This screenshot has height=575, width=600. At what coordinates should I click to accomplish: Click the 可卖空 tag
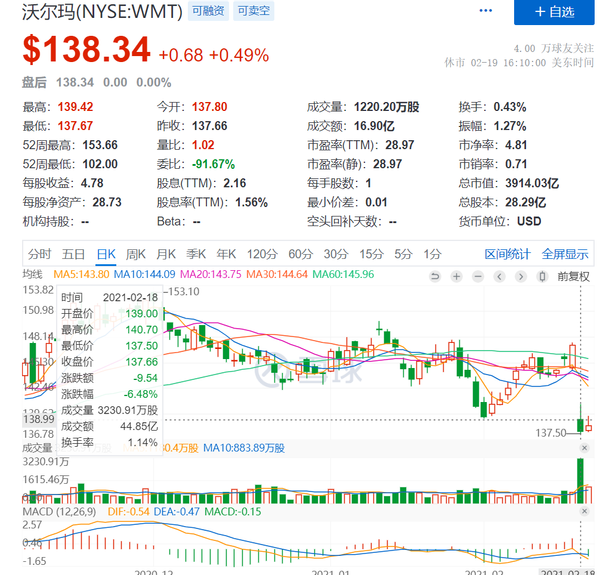pos(254,11)
